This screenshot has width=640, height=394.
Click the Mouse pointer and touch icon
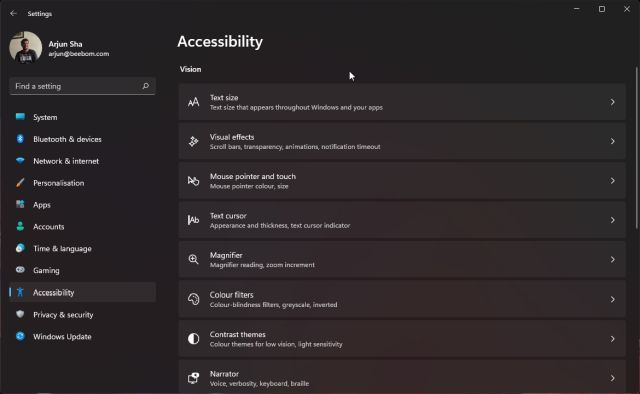click(193, 181)
